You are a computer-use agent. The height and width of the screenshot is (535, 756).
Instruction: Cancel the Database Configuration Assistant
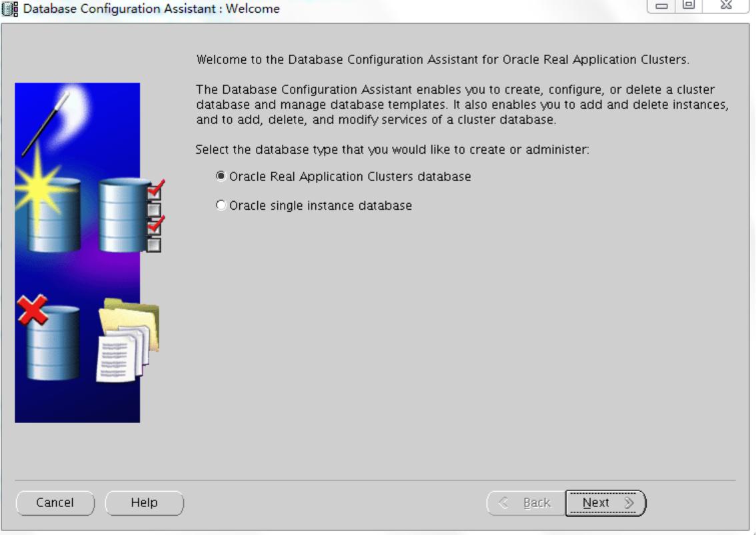pos(55,503)
